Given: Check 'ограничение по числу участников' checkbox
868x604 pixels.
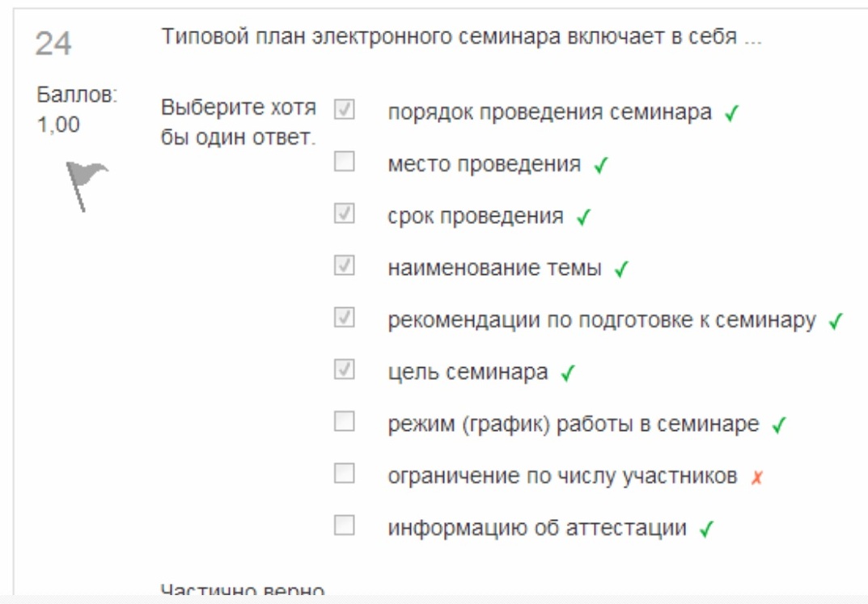Looking at the screenshot, I should [x=345, y=474].
